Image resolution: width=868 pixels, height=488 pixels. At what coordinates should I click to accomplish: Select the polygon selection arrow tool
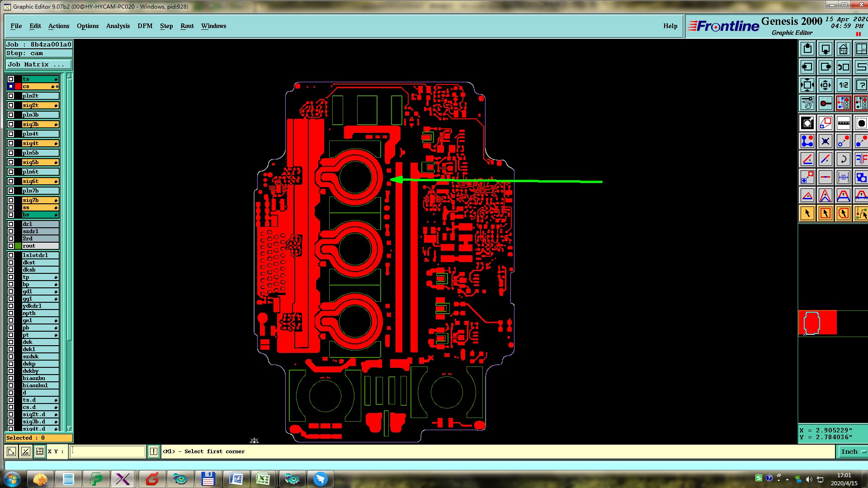click(x=843, y=213)
